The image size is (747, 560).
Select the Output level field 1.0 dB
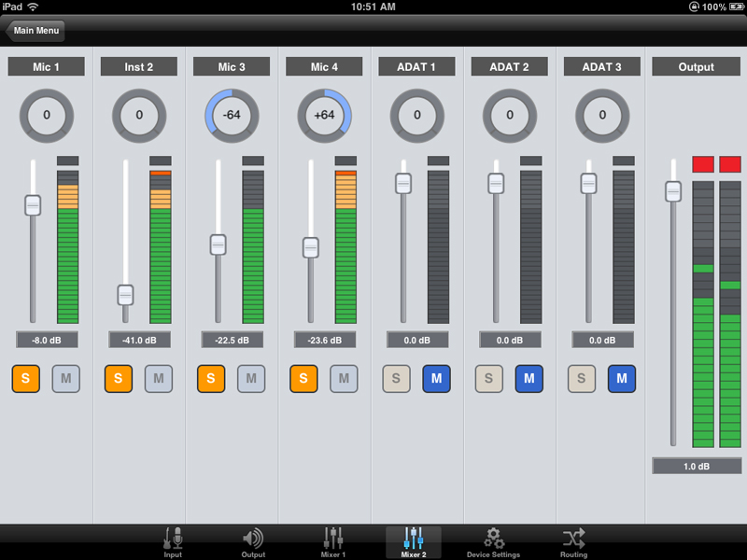(x=697, y=466)
